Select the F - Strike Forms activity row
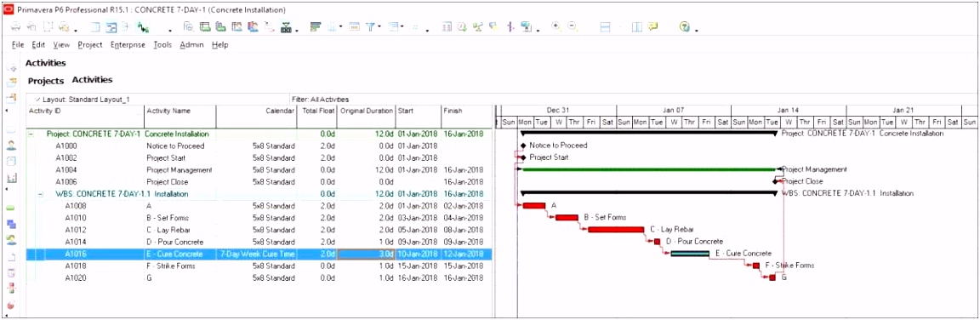Viewport: 980px width, 320px height. tap(259, 266)
